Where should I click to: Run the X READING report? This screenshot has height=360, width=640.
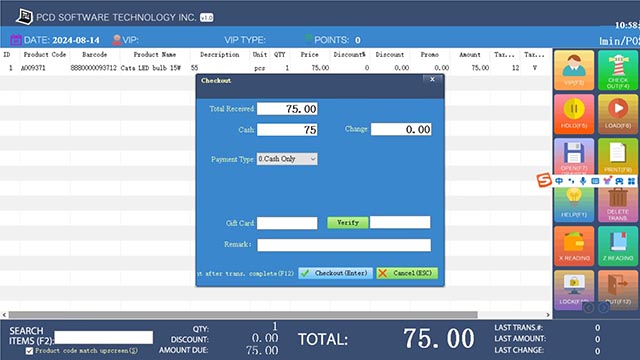pyautogui.click(x=574, y=246)
